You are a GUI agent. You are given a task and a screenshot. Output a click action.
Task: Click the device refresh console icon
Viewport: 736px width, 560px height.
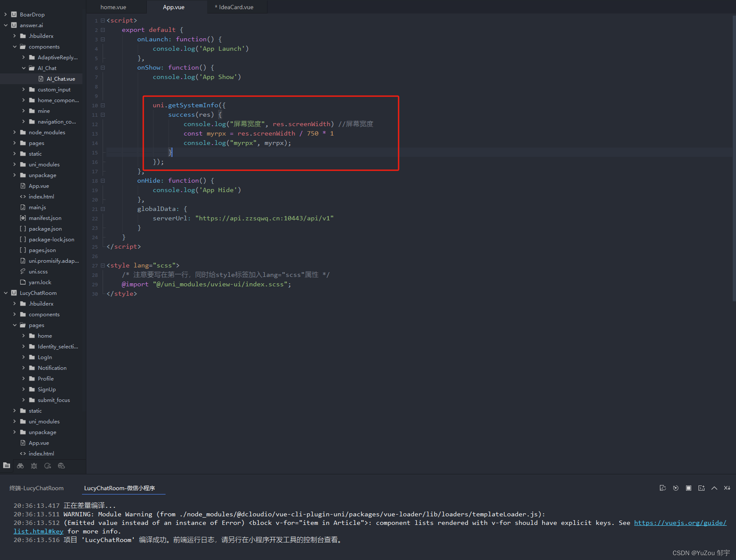pos(663,488)
